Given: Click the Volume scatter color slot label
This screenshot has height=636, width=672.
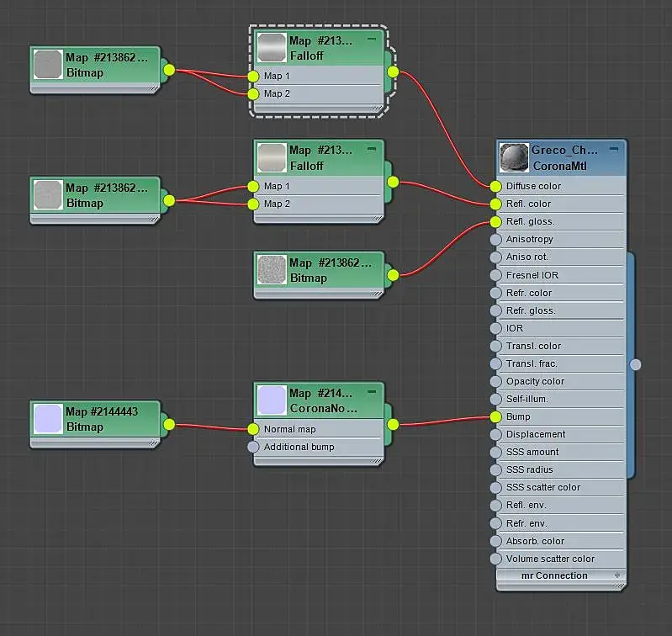Looking at the screenshot, I should click(x=550, y=559).
